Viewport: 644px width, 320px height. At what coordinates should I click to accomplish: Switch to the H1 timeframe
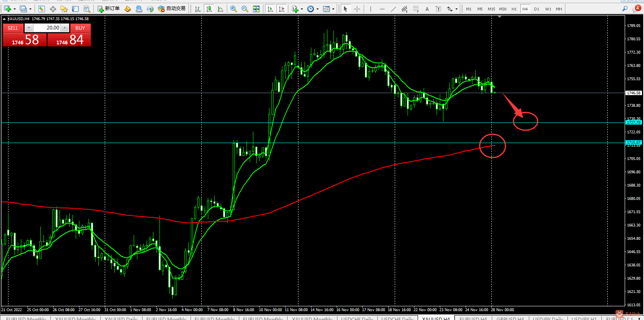pos(514,9)
